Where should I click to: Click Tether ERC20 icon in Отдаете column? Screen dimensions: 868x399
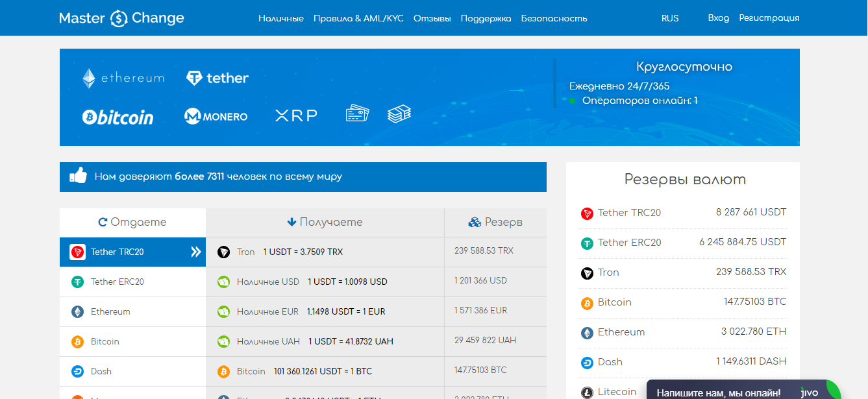coord(78,282)
